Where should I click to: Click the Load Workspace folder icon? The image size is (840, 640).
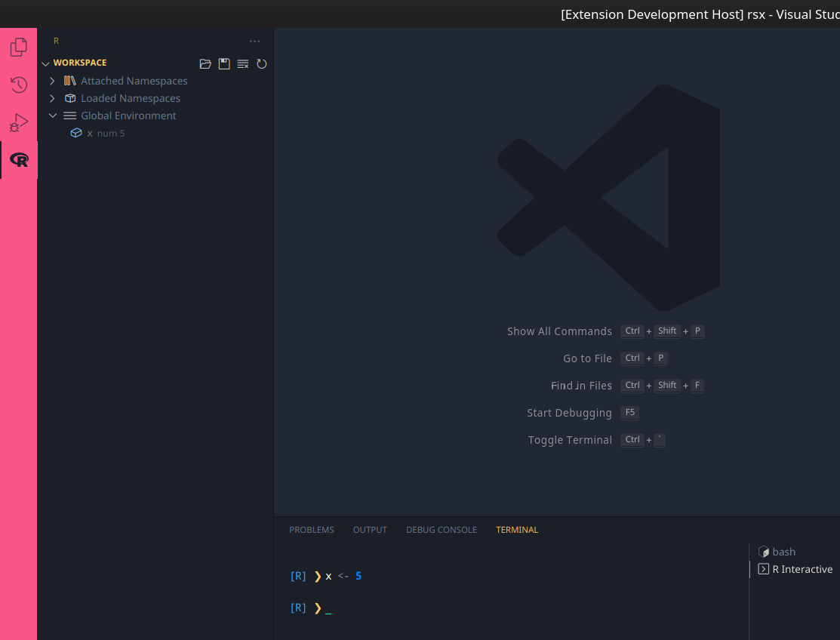click(205, 63)
